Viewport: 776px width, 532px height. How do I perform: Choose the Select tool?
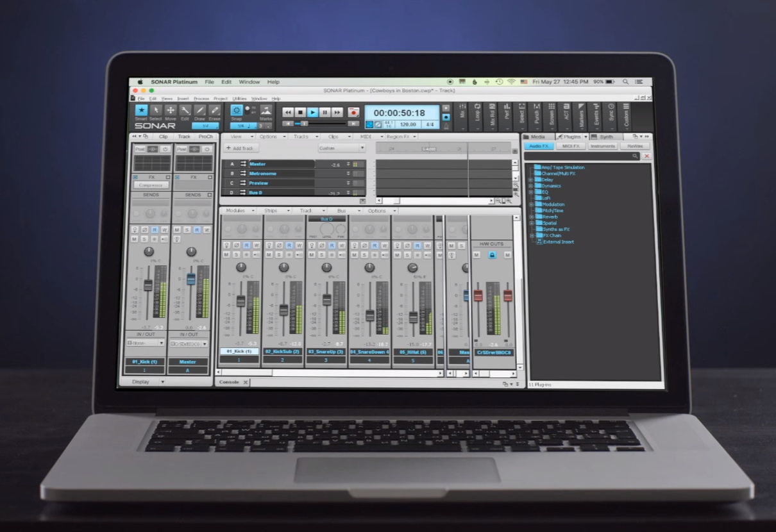point(156,110)
